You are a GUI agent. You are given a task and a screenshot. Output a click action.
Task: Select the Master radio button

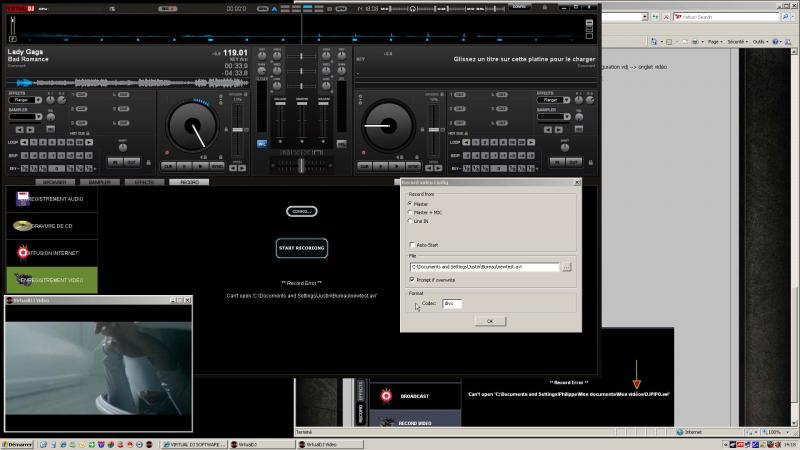[x=411, y=204]
